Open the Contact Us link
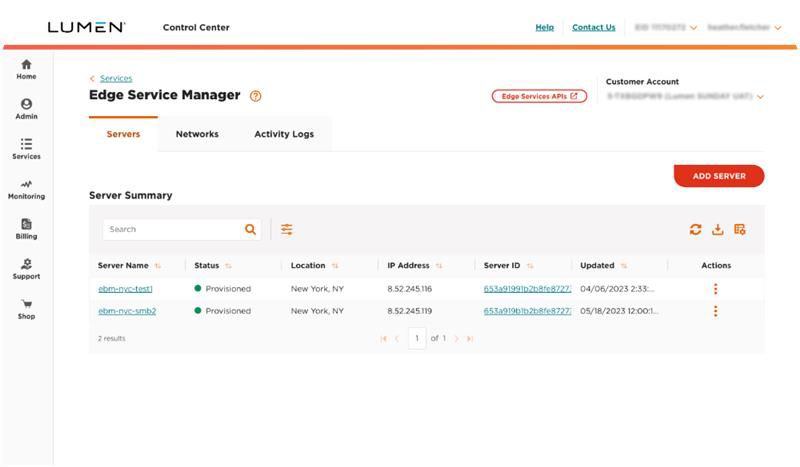This screenshot has width=800, height=467. 593,27
